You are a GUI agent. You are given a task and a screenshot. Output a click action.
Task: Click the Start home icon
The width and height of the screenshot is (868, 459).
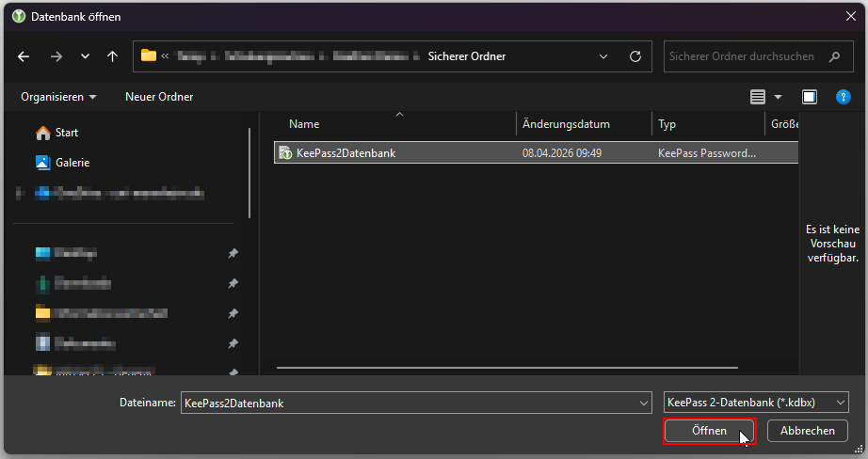coord(42,134)
